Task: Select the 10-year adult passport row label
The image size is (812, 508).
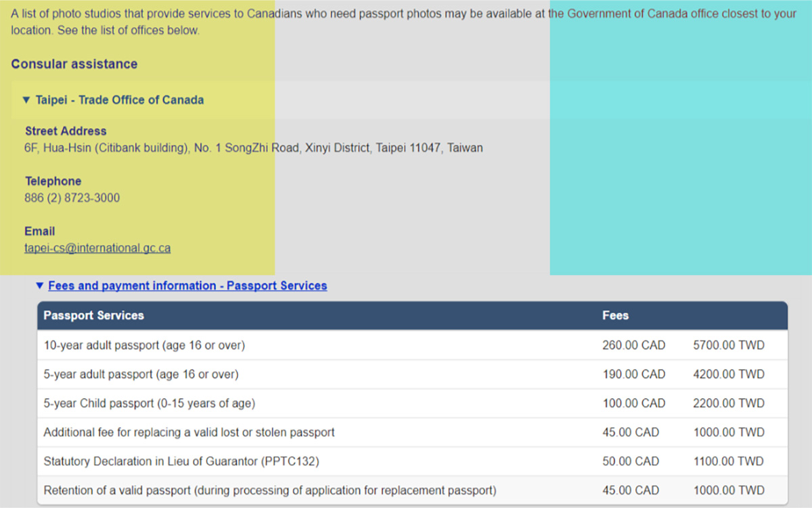Action: click(x=144, y=345)
